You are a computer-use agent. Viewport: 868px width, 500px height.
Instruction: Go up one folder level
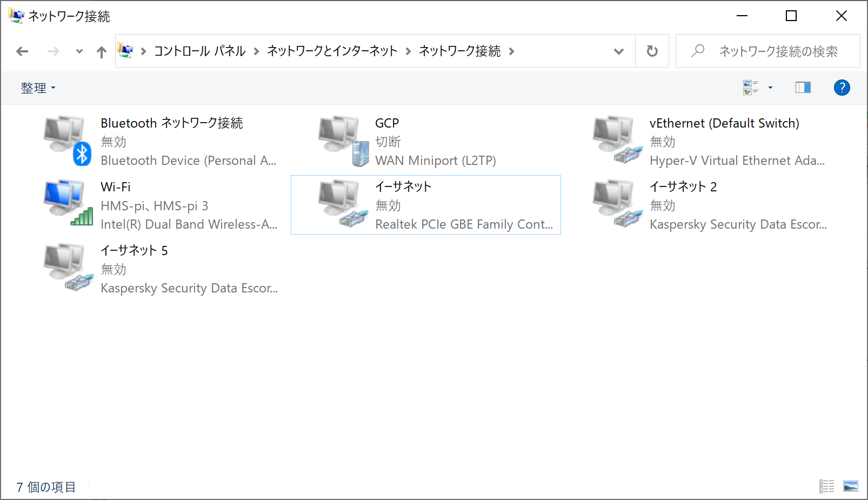tap(102, 51)
